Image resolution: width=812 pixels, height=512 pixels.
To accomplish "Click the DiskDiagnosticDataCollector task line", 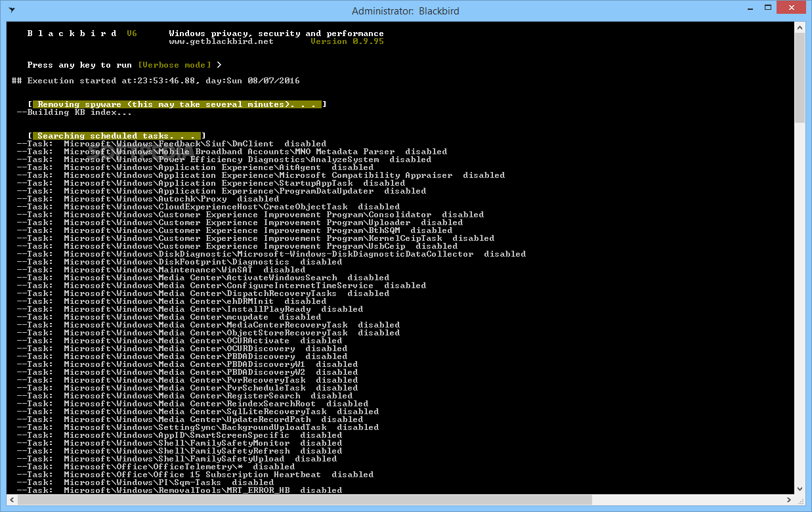I will point(271,254).
